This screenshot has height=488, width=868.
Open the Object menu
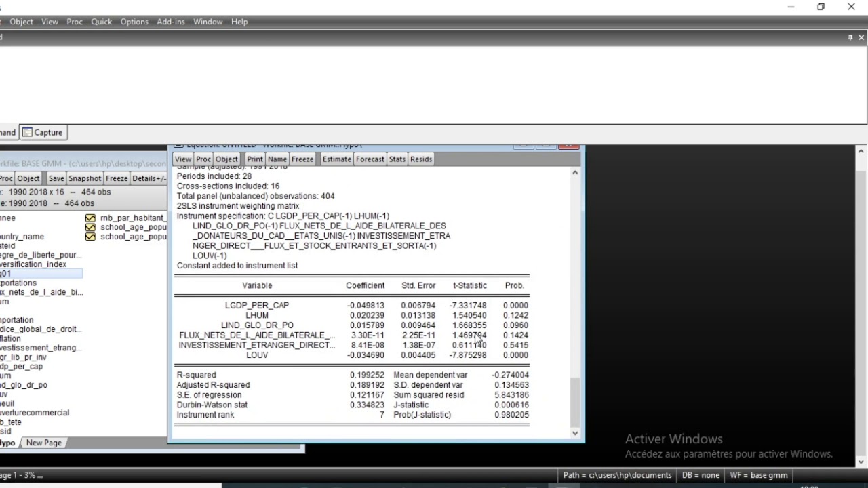[x=21, y=22]
